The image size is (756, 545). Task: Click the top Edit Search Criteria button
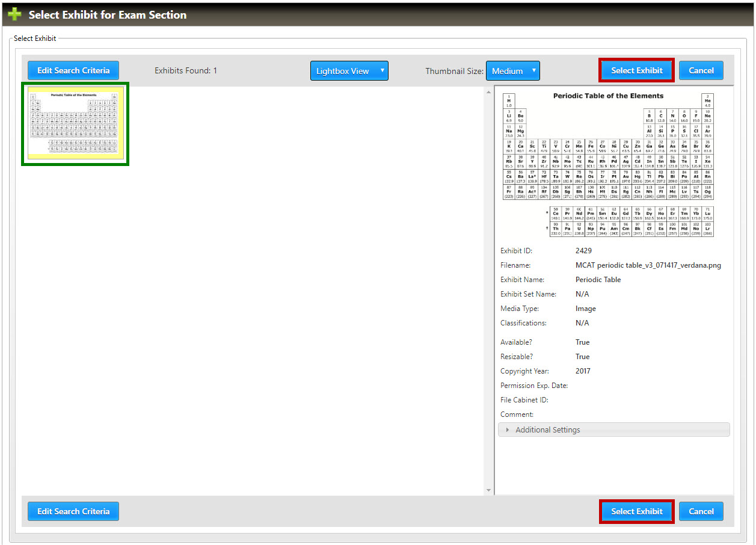coord(73,70)
